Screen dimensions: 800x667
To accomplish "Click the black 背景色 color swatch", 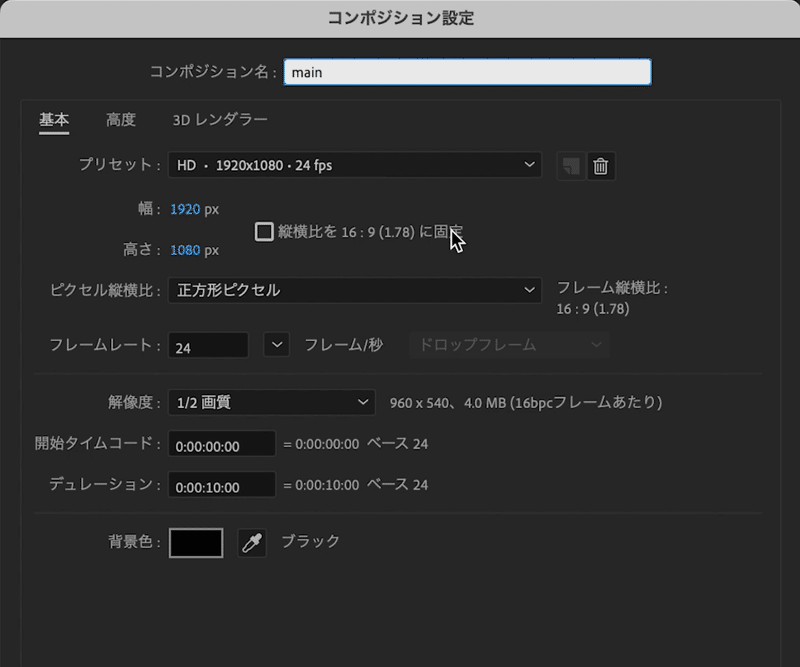I will [x=196, y=543].
